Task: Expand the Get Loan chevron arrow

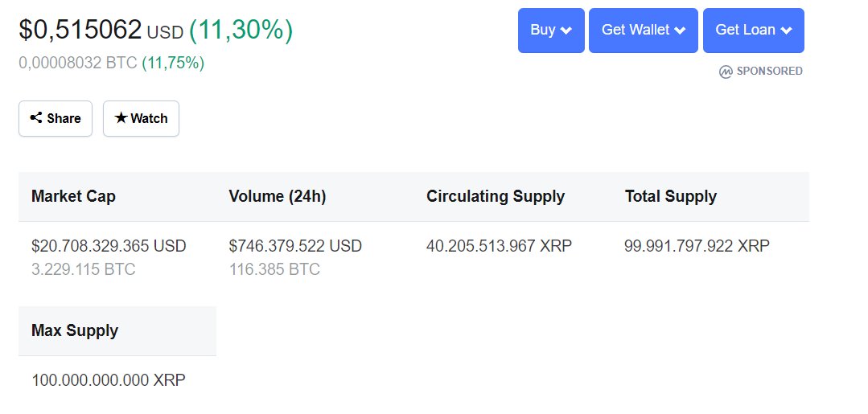Action: coord(786,31)
